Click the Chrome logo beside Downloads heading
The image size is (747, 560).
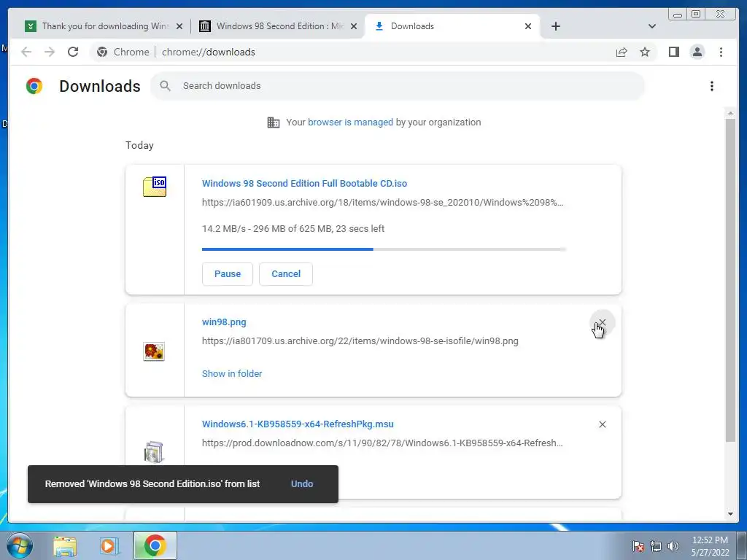(x=34, y=86)
